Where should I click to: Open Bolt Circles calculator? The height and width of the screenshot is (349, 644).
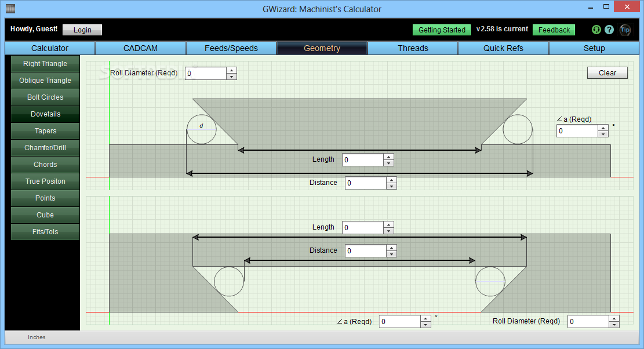coord(45,97)
